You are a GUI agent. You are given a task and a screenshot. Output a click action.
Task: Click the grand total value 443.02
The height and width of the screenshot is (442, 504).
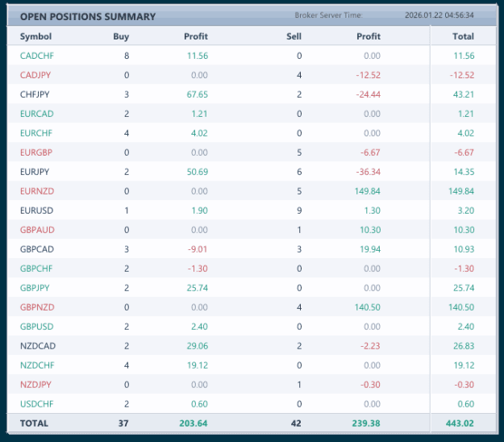460,423
